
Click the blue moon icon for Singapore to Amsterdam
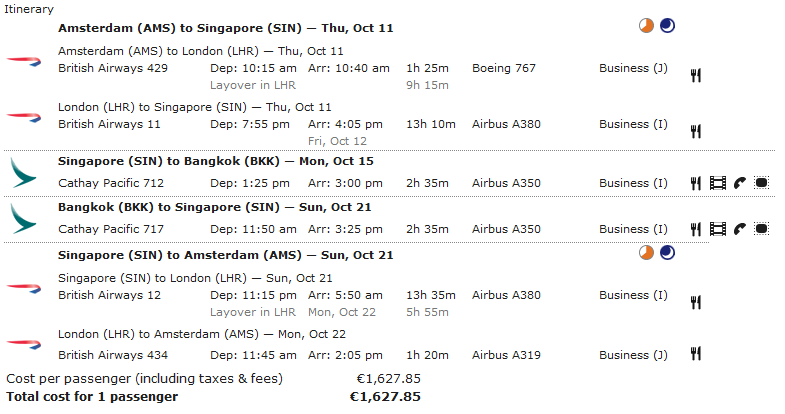coord(667,253)
